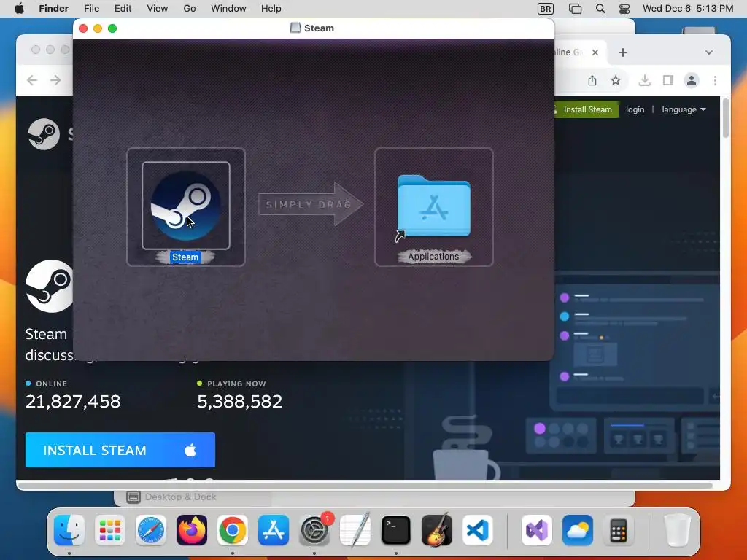Click the share page icon in Chrome
This screenshot has height=560, width=747.
point(592,80)
